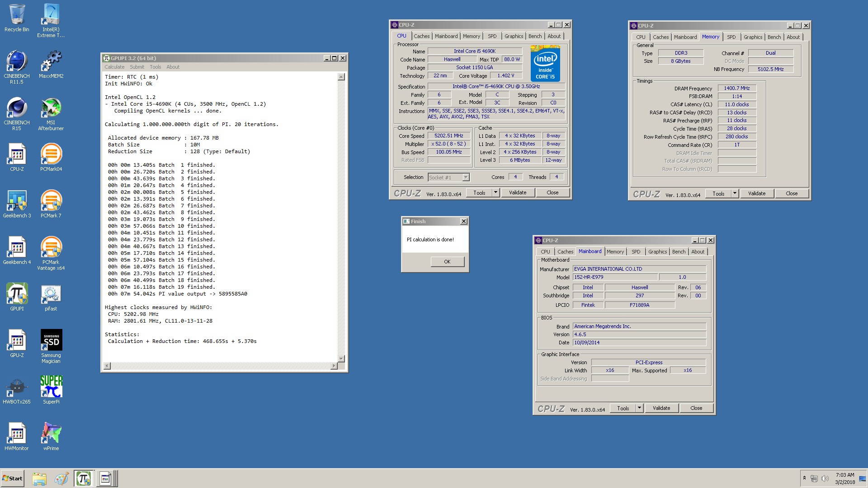Click the volume tray icon
This screenshot has width=868, height=488.
point(825,479)
